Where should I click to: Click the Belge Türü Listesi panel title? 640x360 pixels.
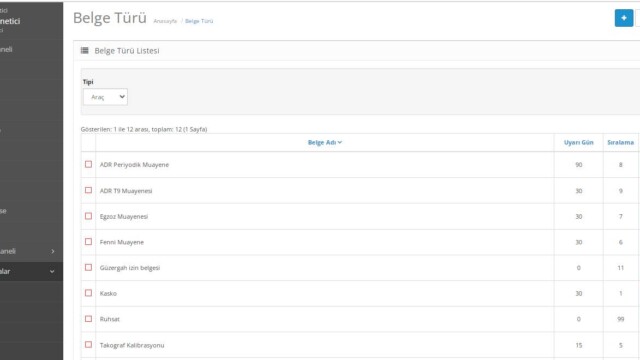pos(127,51)
